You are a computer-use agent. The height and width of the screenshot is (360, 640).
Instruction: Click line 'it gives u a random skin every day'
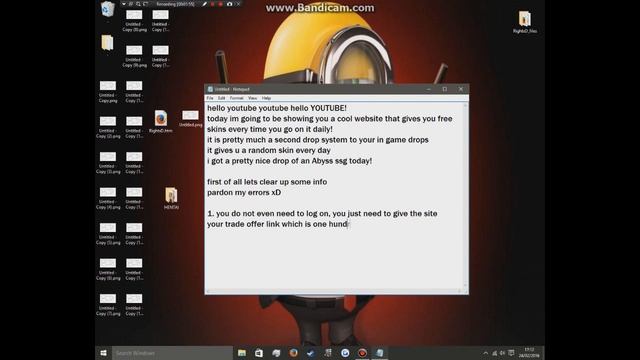coord(269,151)
